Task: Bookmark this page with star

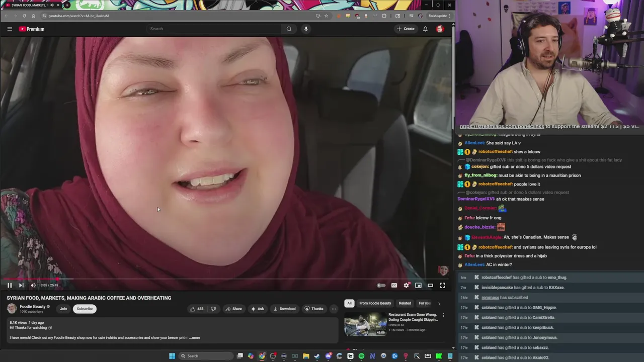Action: point(326,16)
